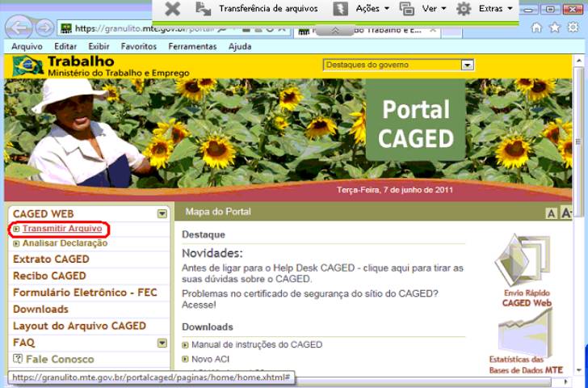
Task: Open the browser Home icon
Action: (536, 27)
